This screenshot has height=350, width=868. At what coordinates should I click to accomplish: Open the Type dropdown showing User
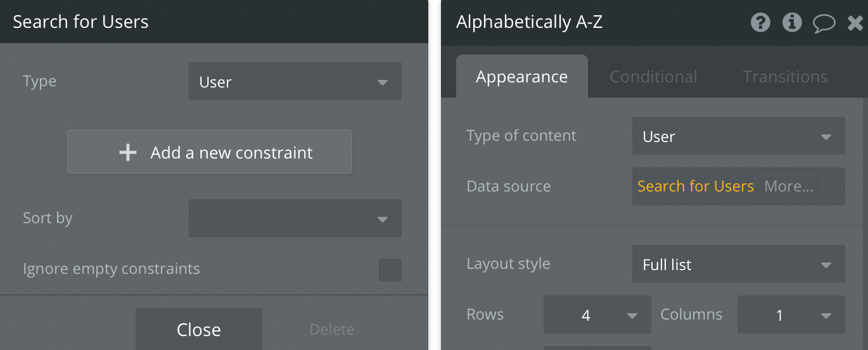[x=295, y=81]
